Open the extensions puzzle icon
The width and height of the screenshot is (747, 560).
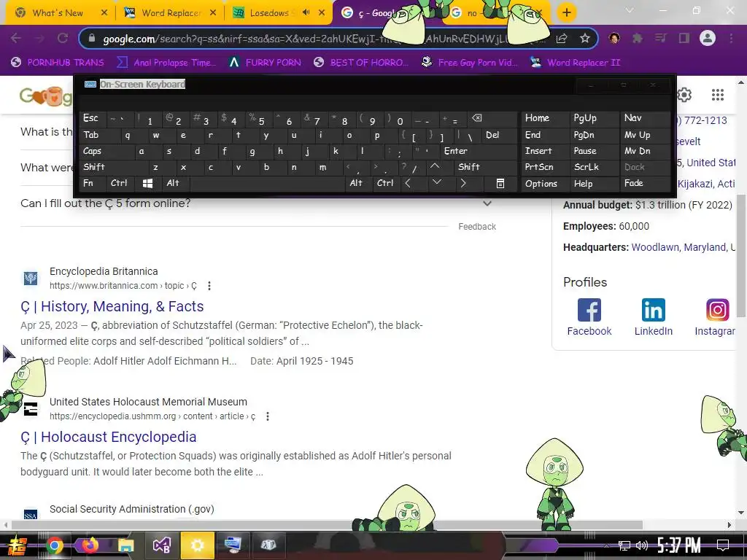click(637, 38)
